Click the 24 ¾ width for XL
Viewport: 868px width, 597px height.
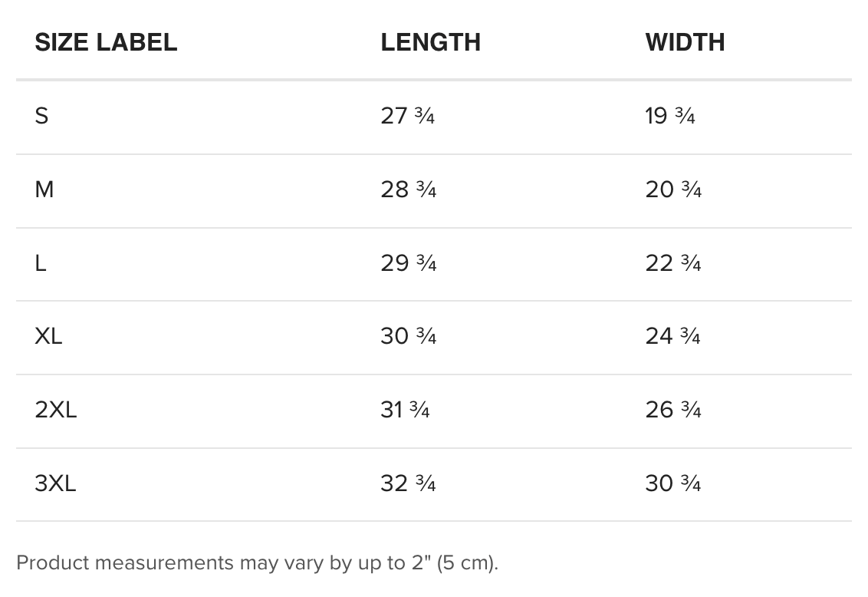point(673,336)
